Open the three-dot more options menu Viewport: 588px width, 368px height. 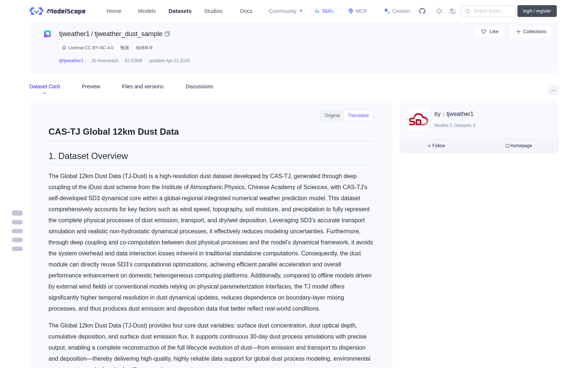(553, 90)
